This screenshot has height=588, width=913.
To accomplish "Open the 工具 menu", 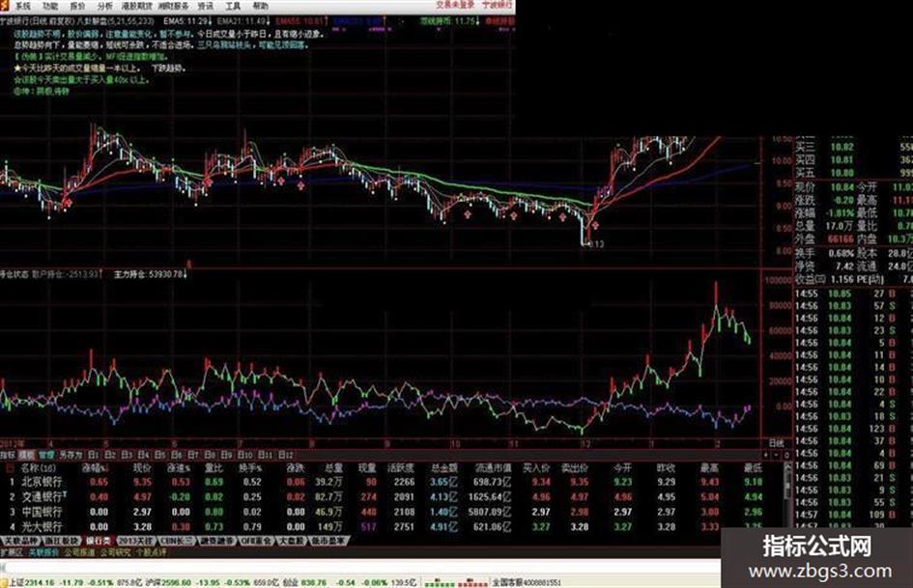I will coord(233,6).
